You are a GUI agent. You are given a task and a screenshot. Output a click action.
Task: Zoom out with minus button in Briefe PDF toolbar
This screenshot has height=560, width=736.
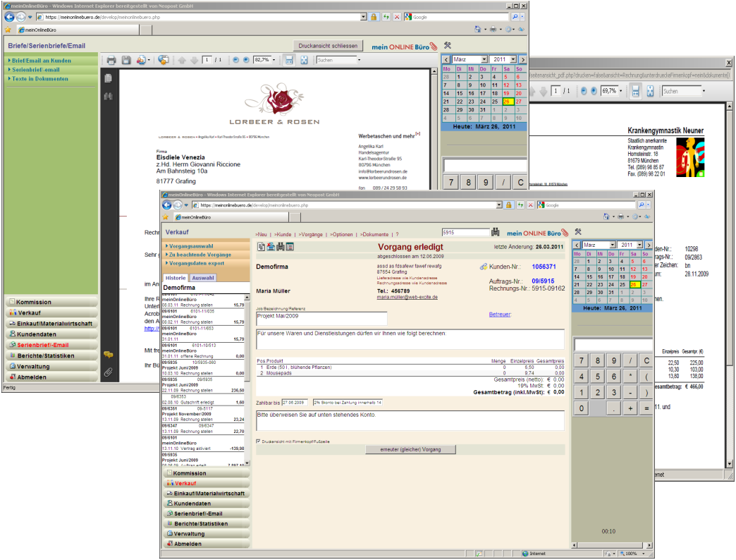235,60
